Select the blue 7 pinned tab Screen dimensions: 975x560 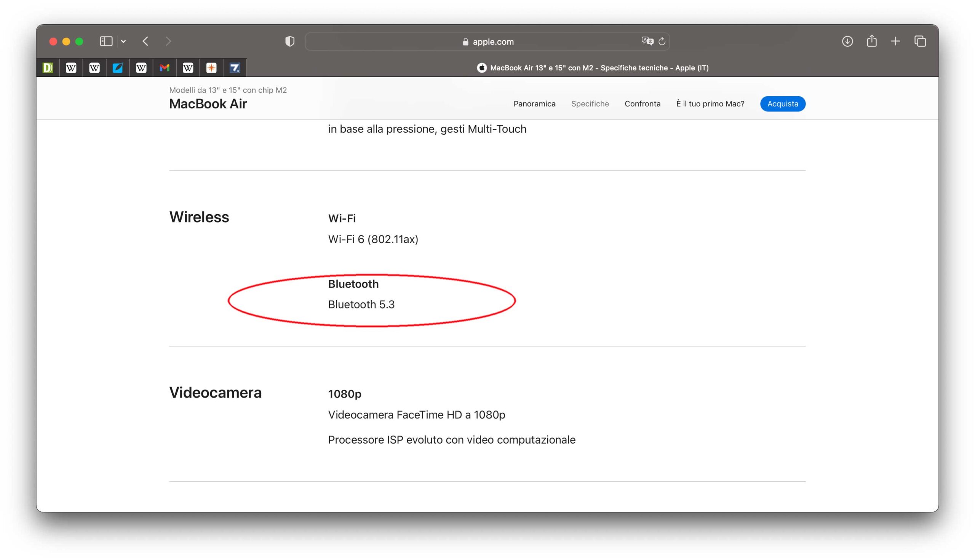pyautogui.click(x=235, y=68)
